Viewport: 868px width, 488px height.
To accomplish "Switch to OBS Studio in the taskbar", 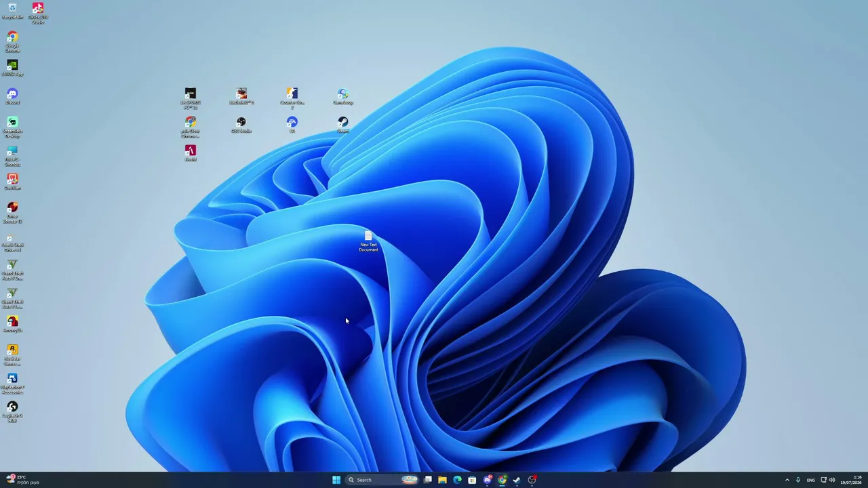I will [532, 480].
